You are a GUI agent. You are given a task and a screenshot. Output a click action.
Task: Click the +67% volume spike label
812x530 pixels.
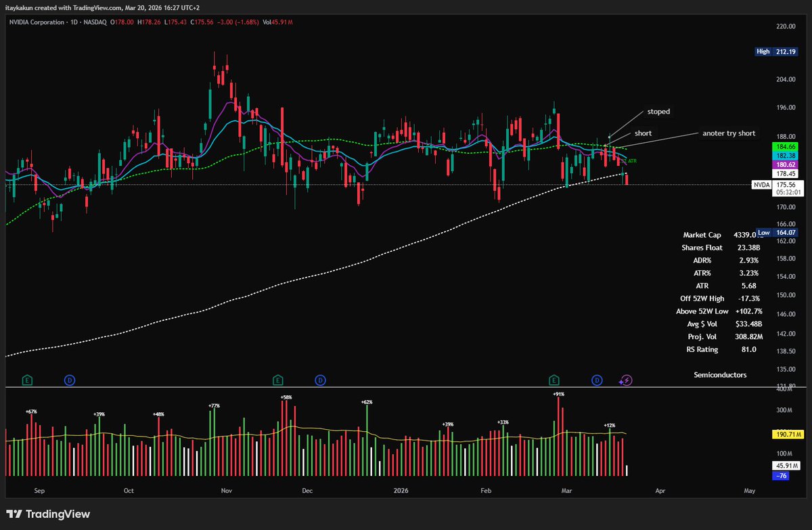(31, 412)
